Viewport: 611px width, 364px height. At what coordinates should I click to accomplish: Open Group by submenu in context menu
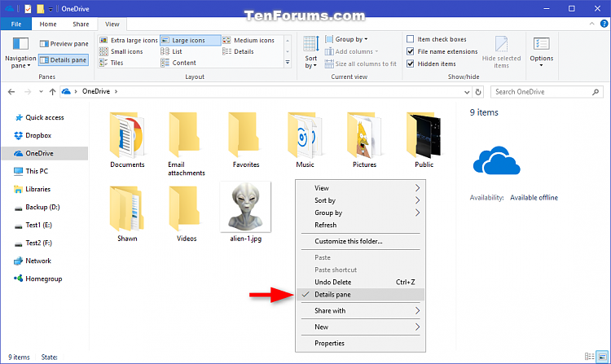pyautogui.click(x=360, y=213)
